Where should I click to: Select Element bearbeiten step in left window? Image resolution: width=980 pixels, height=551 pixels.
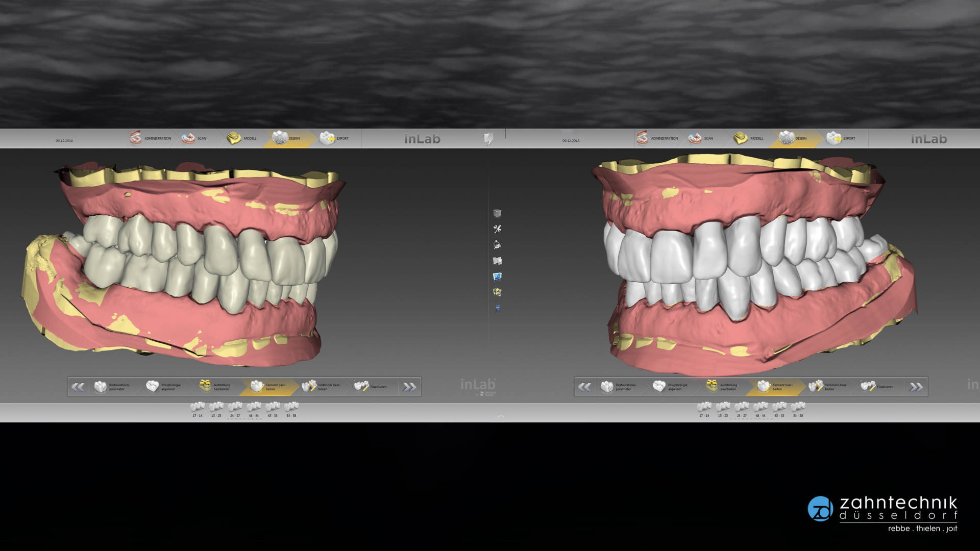[x=268, y=387]
